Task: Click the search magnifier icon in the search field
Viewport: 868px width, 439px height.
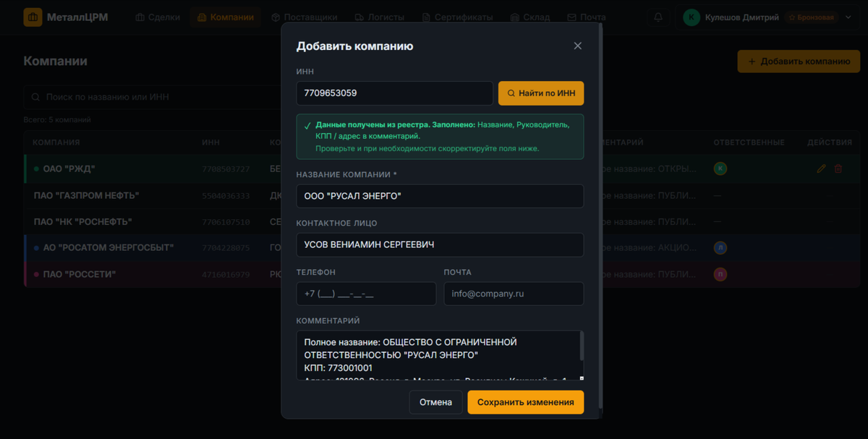Action: click(35, 96)
